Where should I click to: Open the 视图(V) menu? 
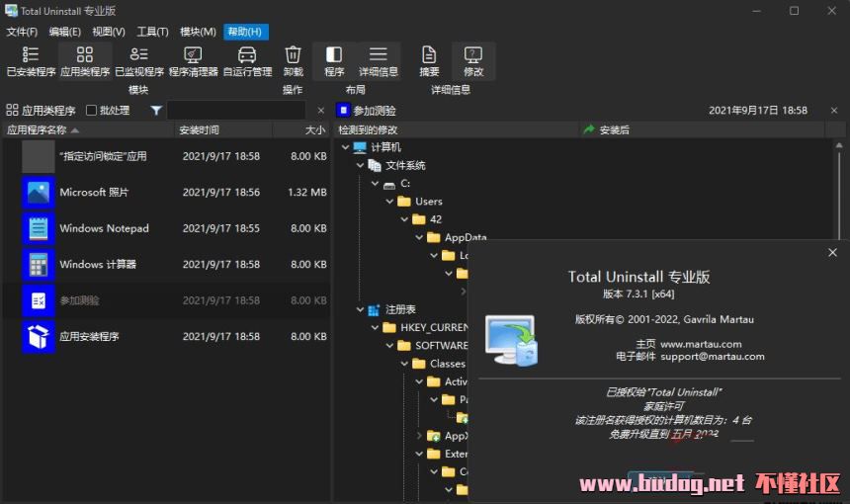[109, 32]
